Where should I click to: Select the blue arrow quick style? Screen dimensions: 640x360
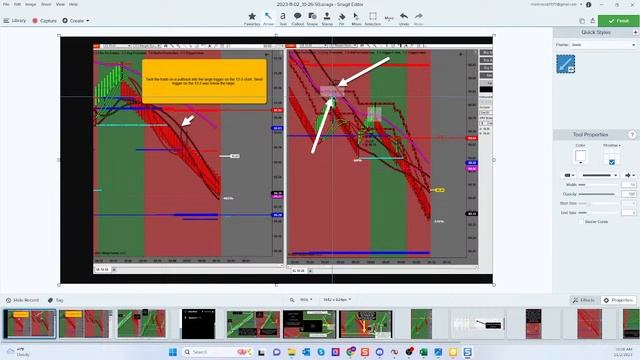point(565,64)
